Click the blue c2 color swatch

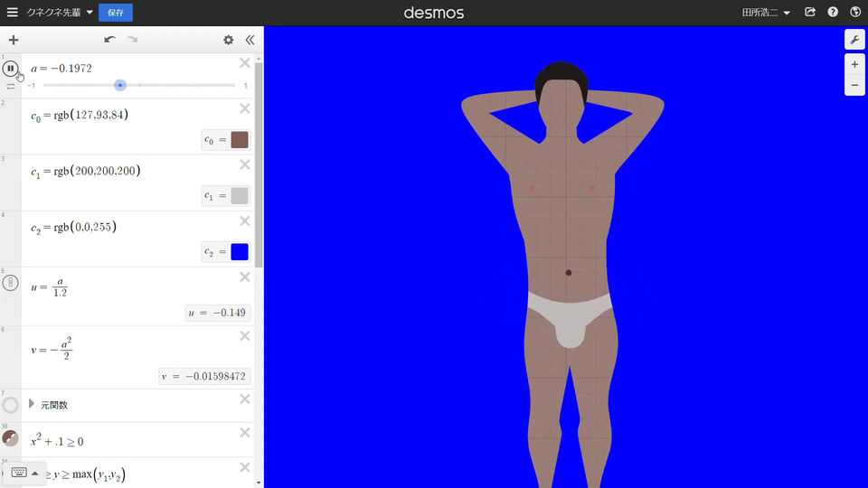240,251
